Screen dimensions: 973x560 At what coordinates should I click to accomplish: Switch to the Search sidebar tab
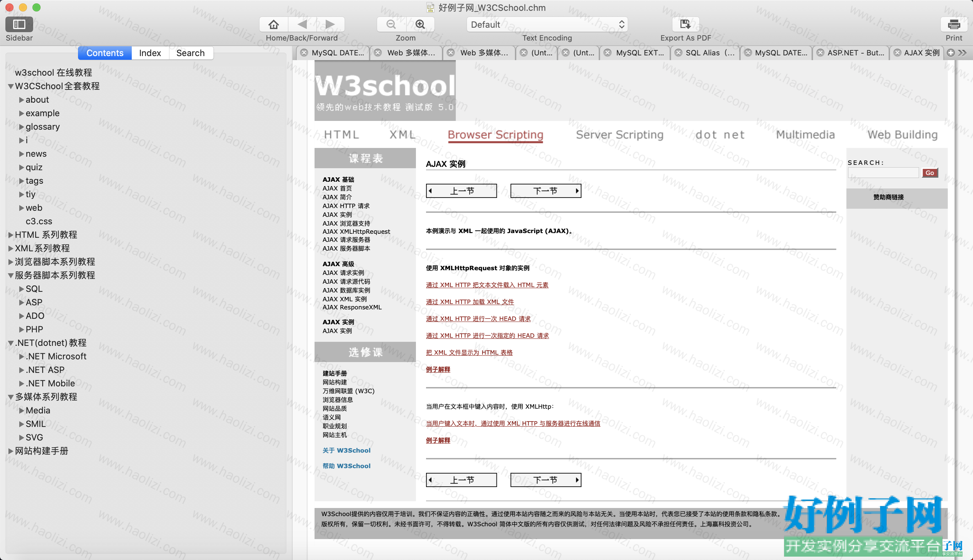pyautogui.click(x=191, y=53)
